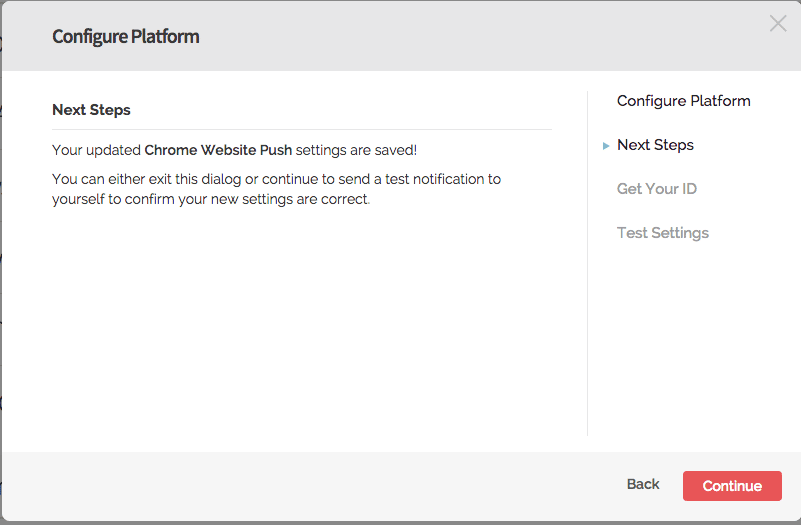Viewport: 801px width, 525px height.
Task: Click the paragraph about sending a test notification
Action: point(276,189)
